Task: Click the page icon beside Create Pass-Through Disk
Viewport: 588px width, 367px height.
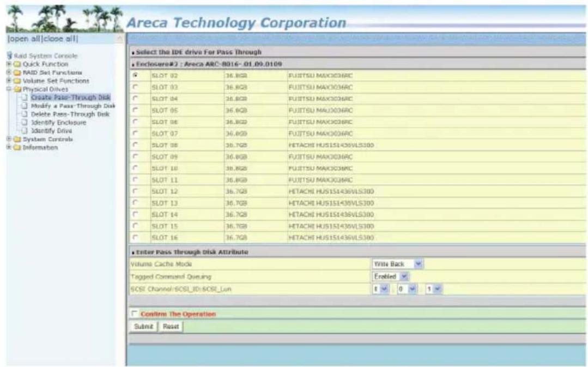Action: tap(25, 98)
